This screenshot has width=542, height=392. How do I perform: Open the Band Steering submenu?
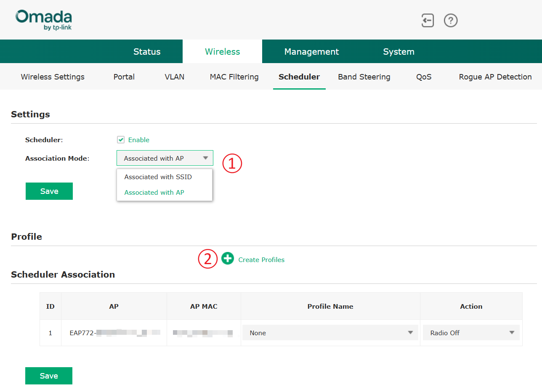(364, 77)
